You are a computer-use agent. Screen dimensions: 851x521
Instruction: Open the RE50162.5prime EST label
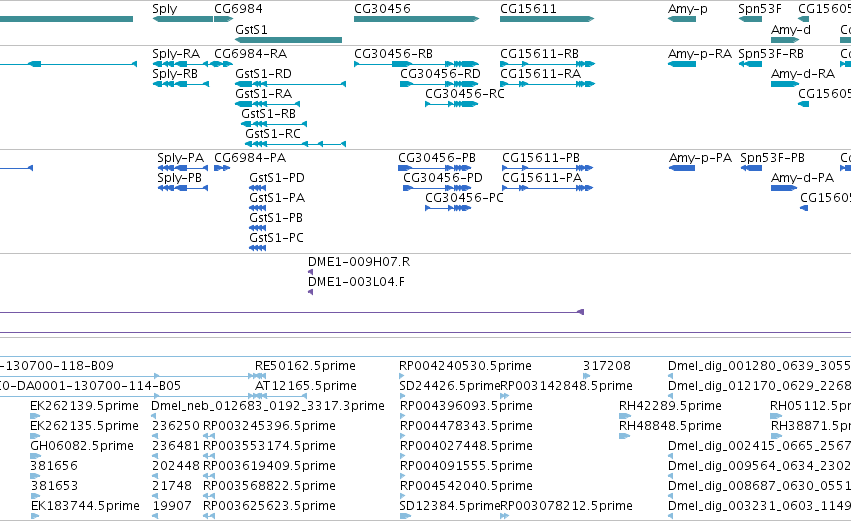(306, 366)
